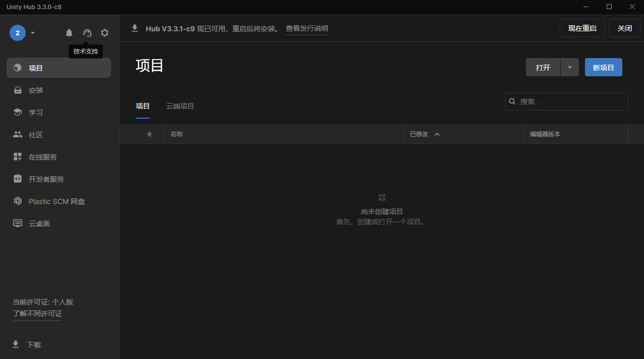Image resolution: width=644 pixels, height=359 pixels.
Task: Click the user avatar with letter Z
Action: pyautogui.click(x=18, y=33)
